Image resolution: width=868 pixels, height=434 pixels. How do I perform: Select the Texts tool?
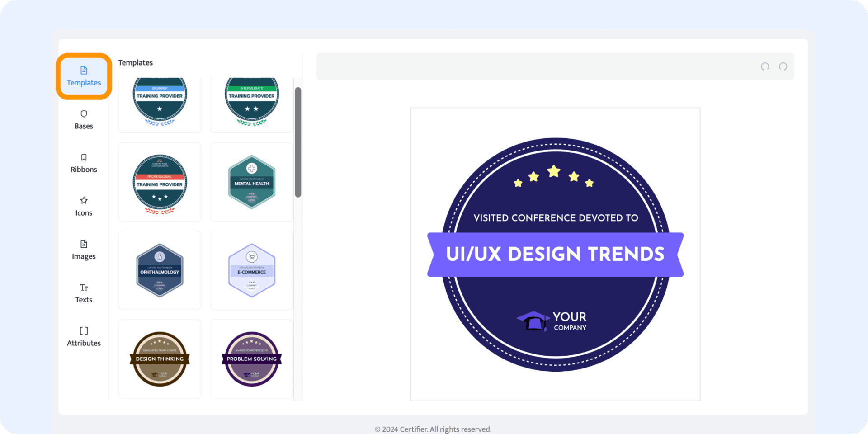point(84,293)
